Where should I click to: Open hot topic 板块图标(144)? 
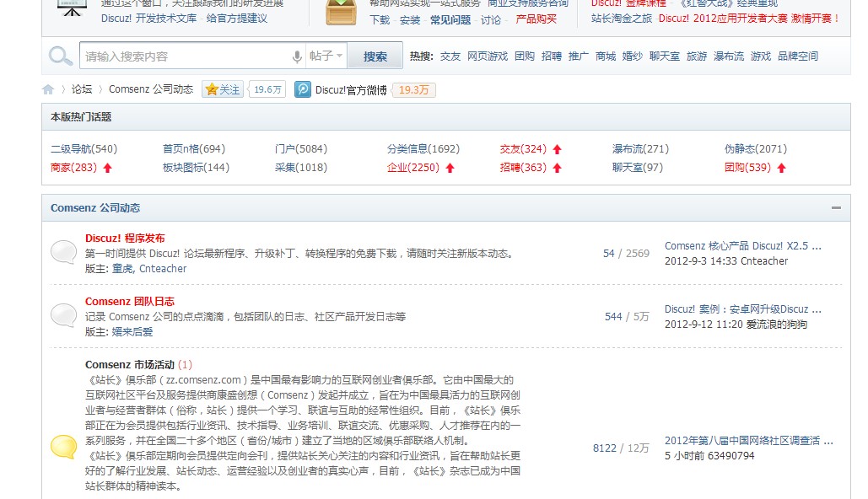coord(196,168)
